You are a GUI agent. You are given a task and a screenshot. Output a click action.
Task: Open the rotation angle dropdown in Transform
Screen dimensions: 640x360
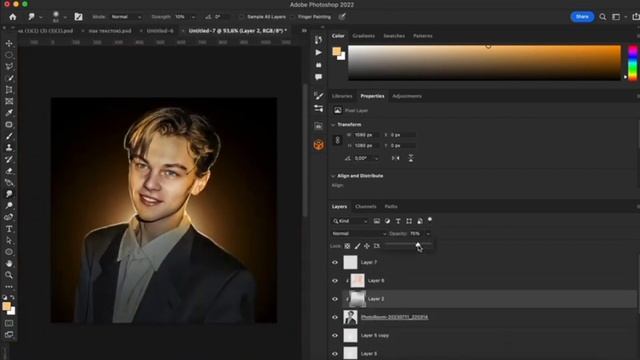coord(376,158)
